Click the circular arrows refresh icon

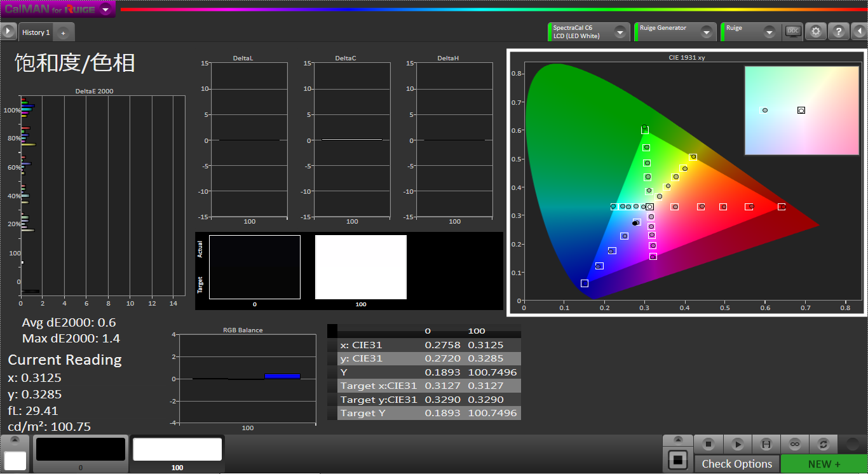[824, 444]
